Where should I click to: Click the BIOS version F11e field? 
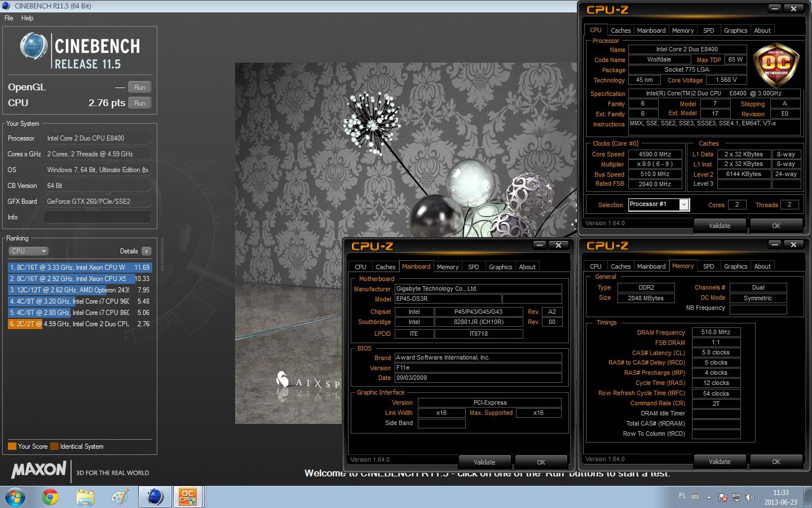click(478, 367)
